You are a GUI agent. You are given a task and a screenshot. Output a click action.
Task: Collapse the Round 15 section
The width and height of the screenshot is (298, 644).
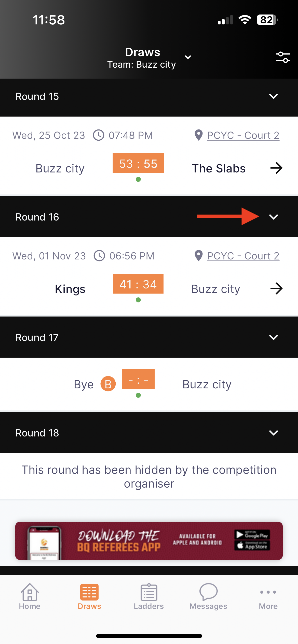click(x=274, y=96)
